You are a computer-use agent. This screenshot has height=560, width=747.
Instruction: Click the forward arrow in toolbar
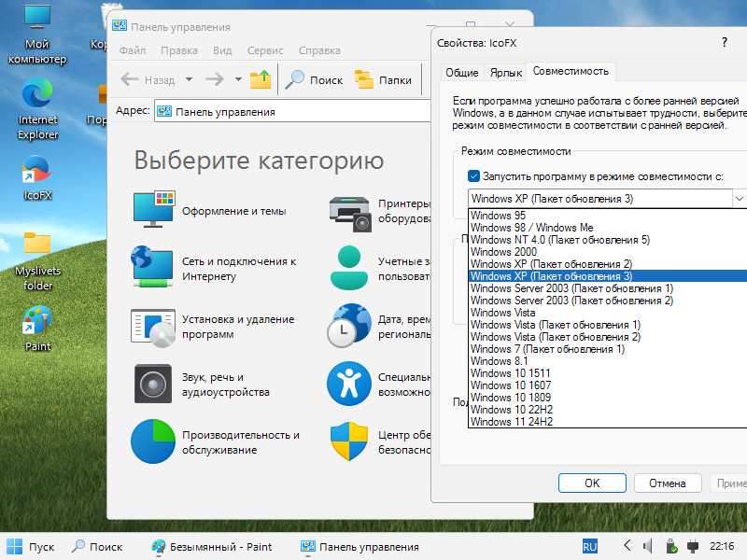pyautogui.click(x=215, y=79)
